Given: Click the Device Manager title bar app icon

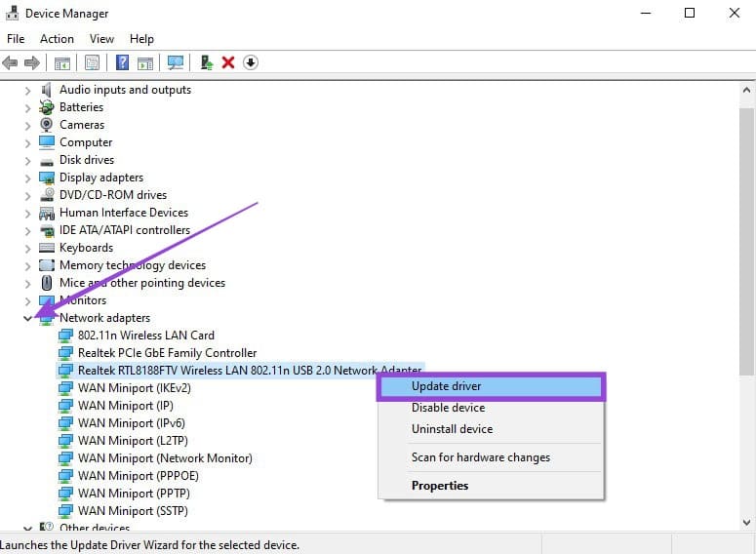Looking at the screenshot, I should [12, 13].
